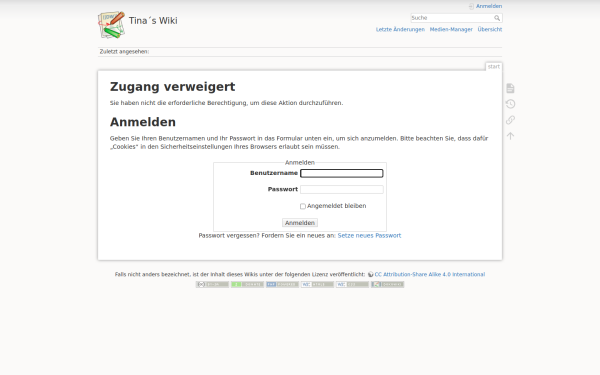
Task: Click the Zugang verweigert heading
Action: 173,87
